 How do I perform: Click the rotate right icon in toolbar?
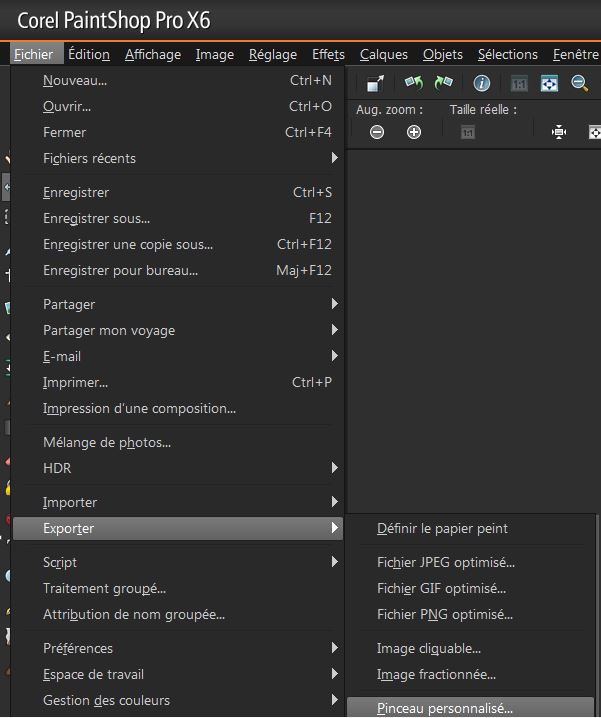(x=443, y=83)
